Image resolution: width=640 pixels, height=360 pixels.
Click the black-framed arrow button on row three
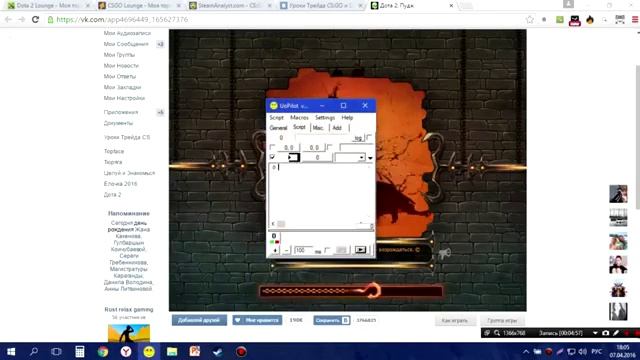(294, 158)
